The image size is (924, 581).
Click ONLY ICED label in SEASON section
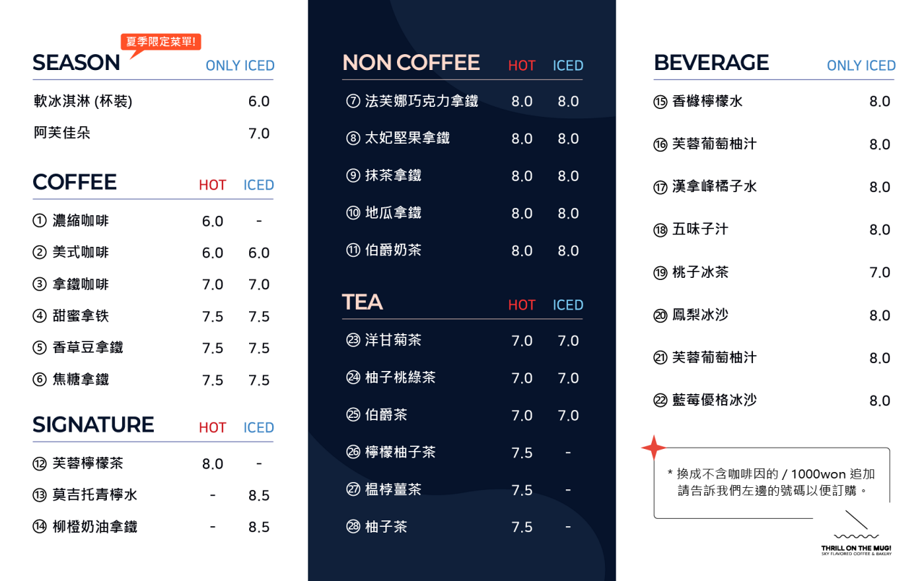click(240, 66)
